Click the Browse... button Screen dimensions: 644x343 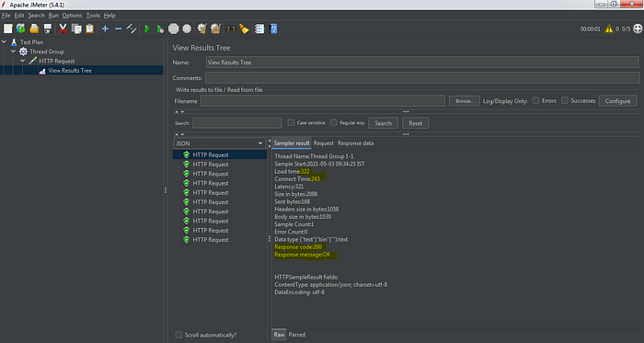coord(465,101)
